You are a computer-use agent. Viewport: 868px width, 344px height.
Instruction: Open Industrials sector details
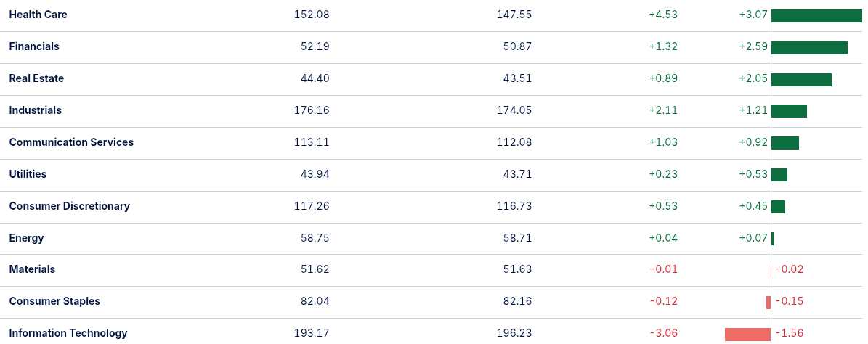click(x=36, y=110)
